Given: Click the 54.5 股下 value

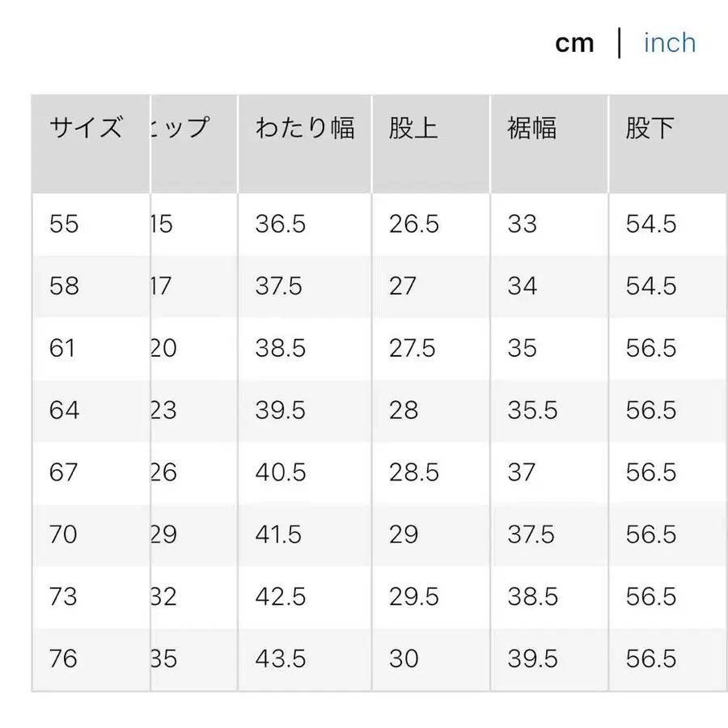Looking at the screenshot, I should click(x=650, y=225).
